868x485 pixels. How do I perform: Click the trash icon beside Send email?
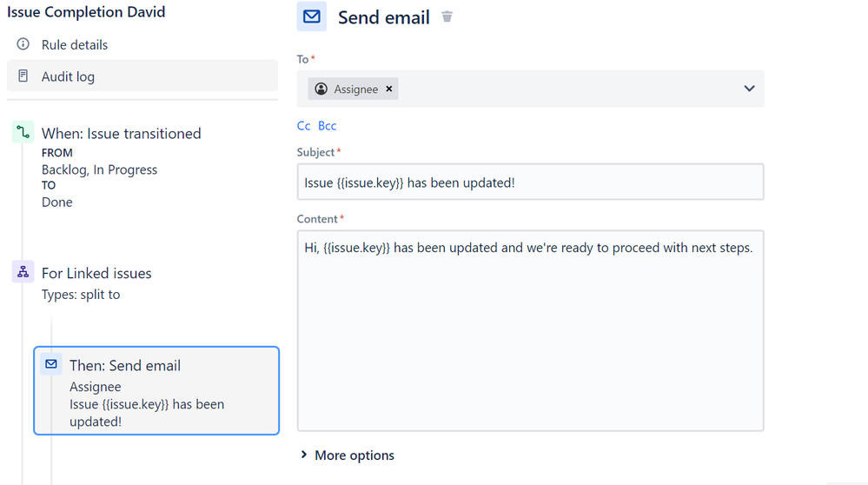(447, 17)
